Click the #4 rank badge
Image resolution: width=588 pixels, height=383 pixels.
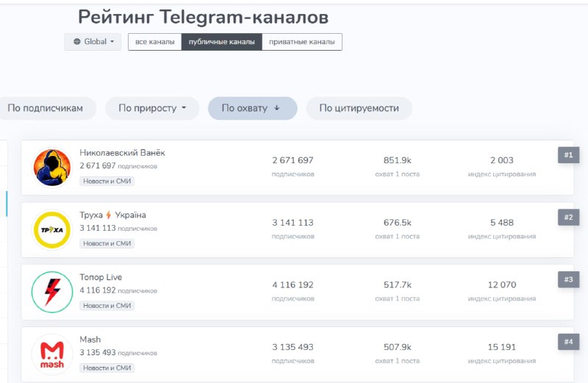(x=568, y=342)
